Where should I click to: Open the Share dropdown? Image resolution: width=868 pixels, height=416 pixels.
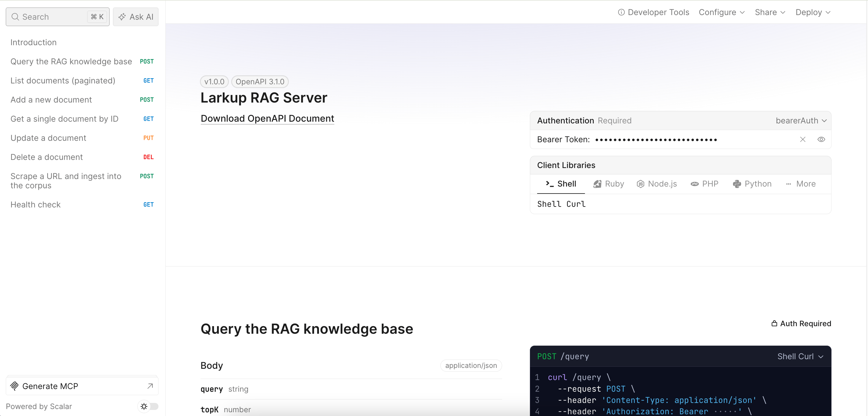[770, 12]
